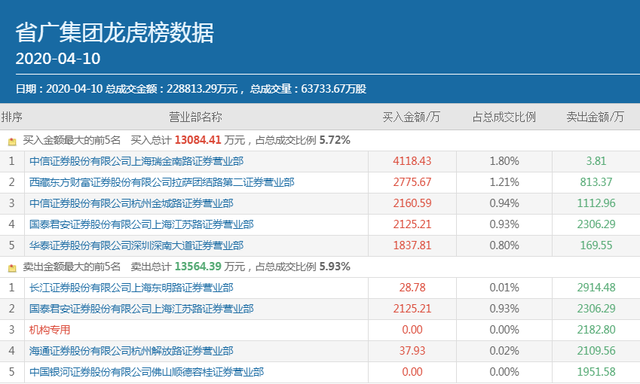Click sell amount 813.37 cell

tap(596, 182)
